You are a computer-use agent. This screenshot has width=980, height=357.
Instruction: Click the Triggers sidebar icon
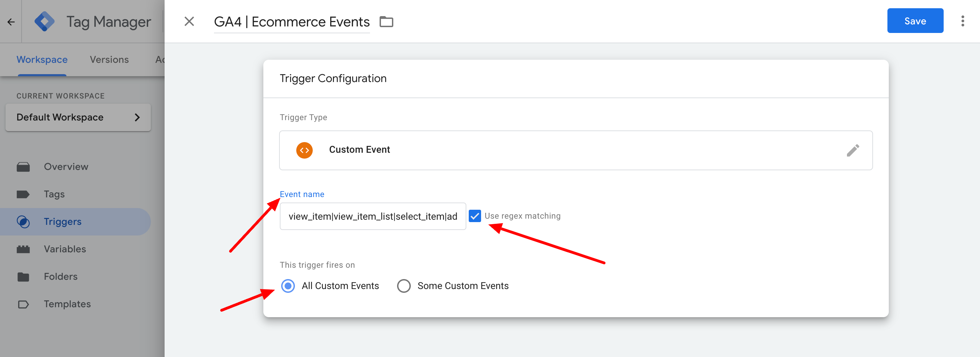[23, 222]
